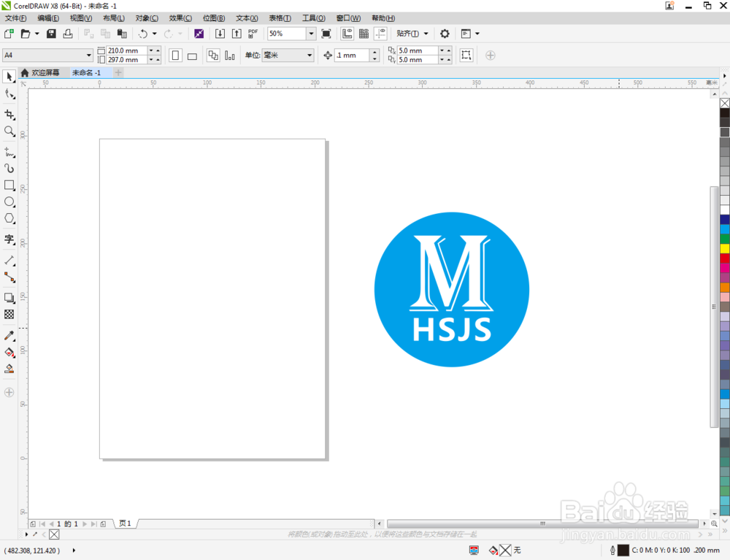The image size is (730, 560).
Task: Toggle apply layout to all pages
Action: pyautogui.click(x=213, y=55)
